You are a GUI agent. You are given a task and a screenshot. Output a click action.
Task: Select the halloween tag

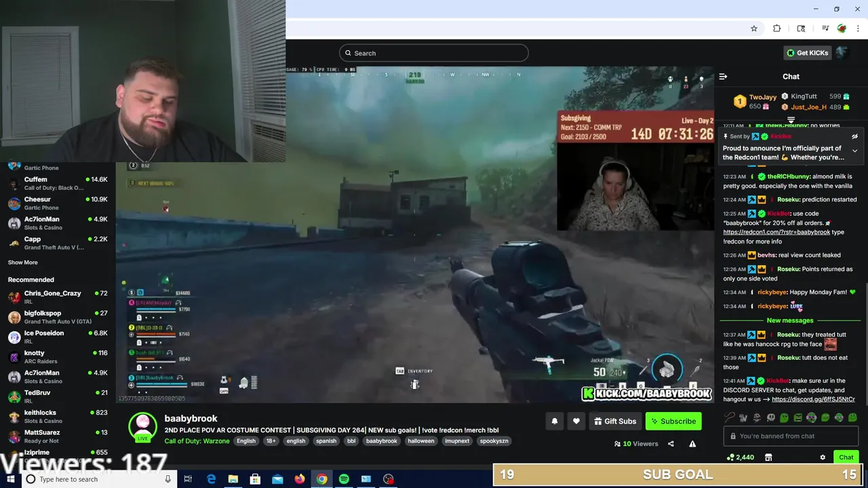pyautogui.click(x=420, y=441)
